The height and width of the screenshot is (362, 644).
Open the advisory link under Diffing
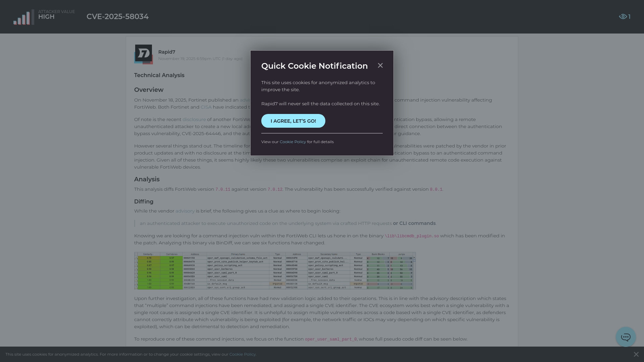point(185,211)
